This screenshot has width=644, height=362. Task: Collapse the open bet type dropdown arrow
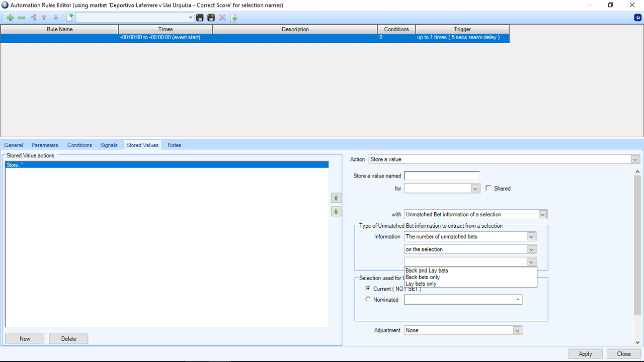[x=531, y=262]
